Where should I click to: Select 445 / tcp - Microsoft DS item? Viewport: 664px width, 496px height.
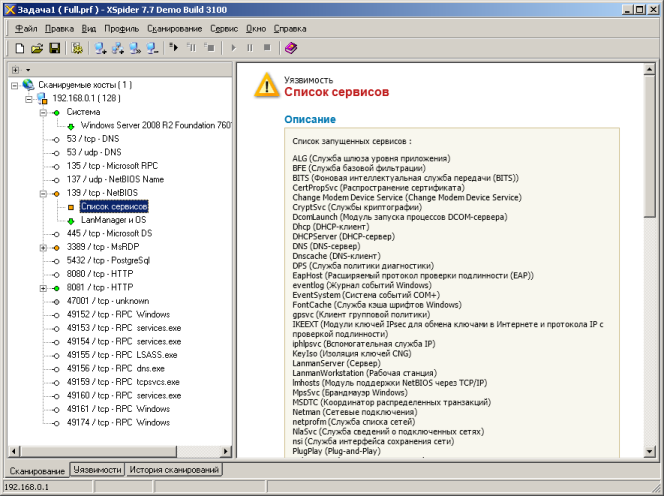point(109,233)
